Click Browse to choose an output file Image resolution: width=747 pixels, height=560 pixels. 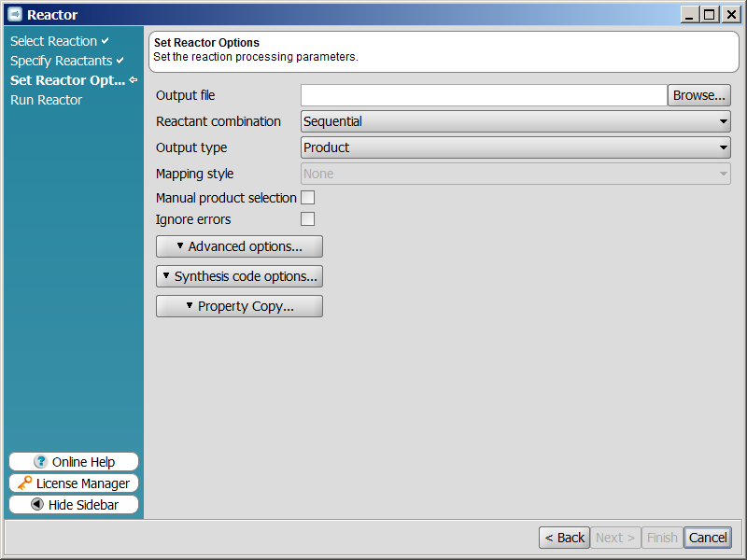tap(698, 95)
